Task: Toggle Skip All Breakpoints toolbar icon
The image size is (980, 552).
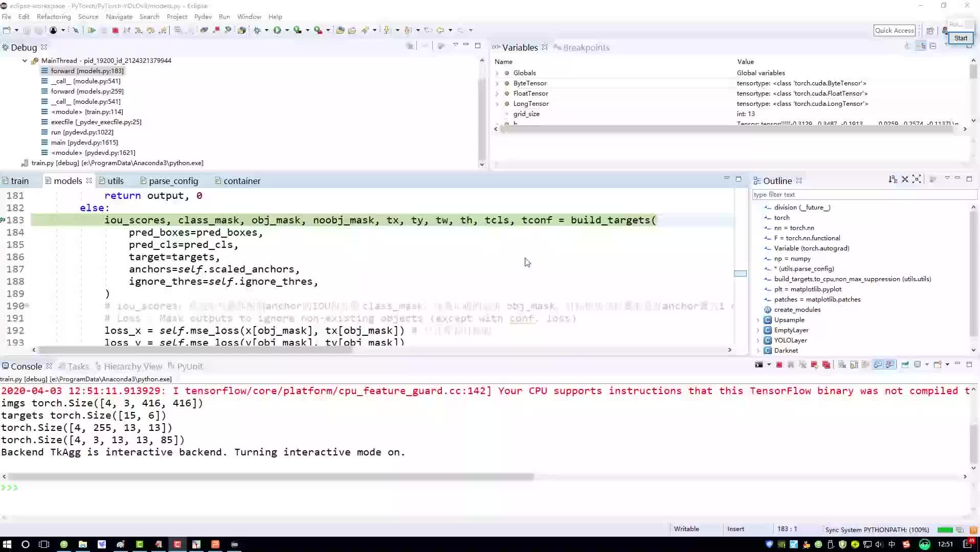Action: [x=76, y=30]
